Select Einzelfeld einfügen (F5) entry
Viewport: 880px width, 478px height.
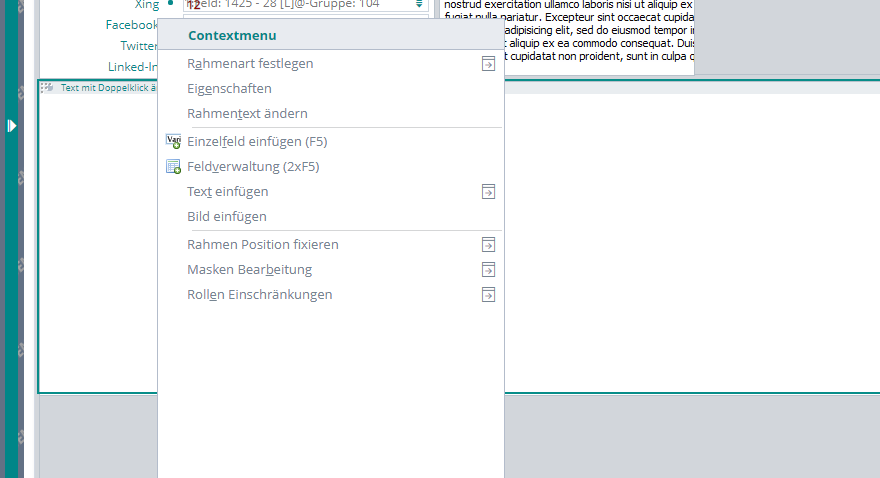[271, 142]
